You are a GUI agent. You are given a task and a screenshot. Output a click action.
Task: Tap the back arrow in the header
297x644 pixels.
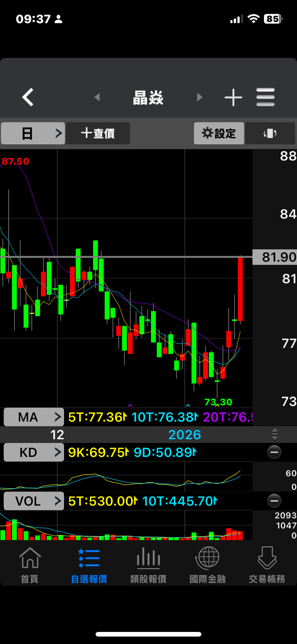pyautogui.click(x=28, y=97)
